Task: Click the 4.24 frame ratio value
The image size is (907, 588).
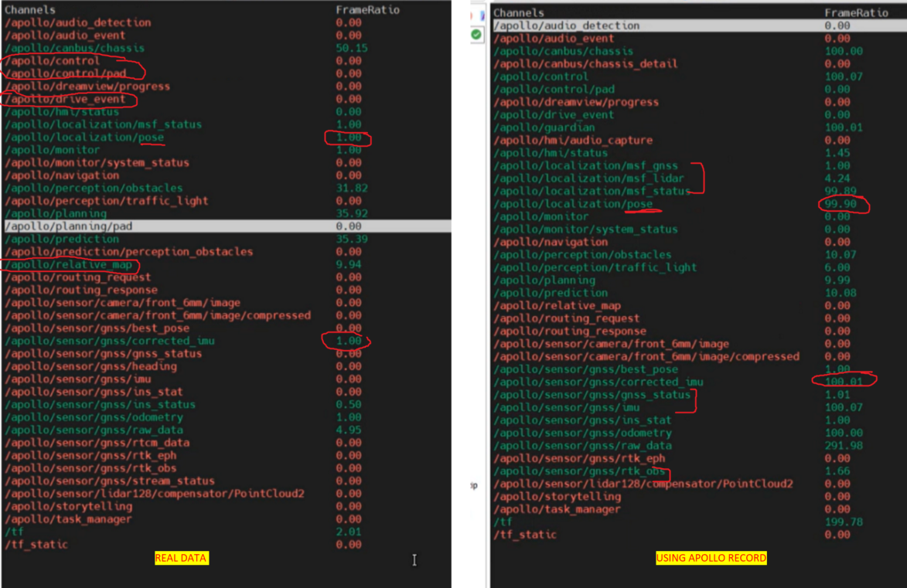Action: (837, 178)
